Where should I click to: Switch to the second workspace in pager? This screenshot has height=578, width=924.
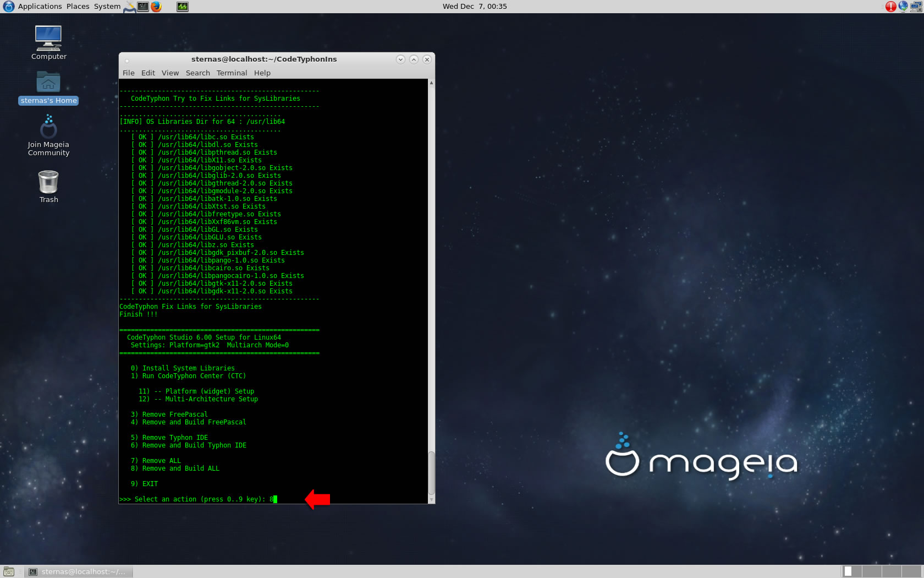pyautogui.click(x=872, y=571)
